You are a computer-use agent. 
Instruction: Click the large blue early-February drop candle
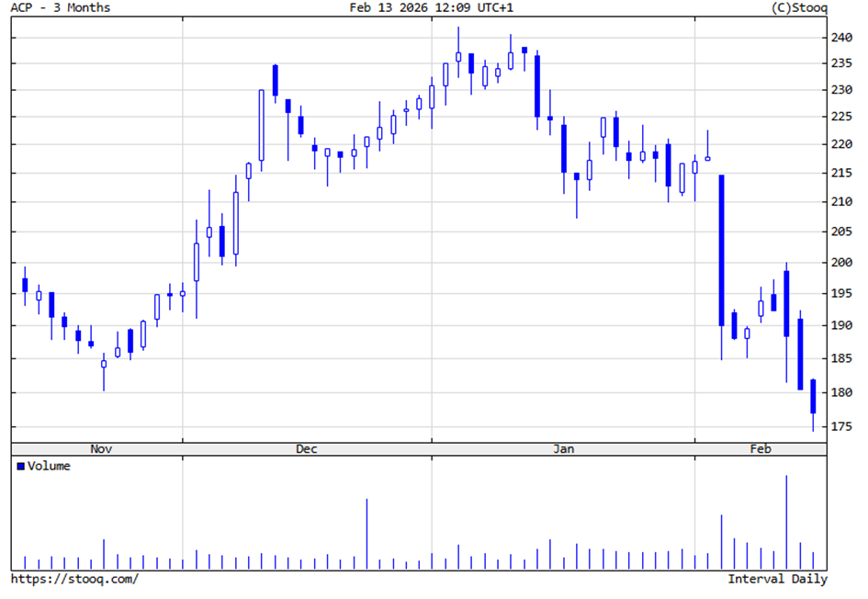tap(721, 250)
